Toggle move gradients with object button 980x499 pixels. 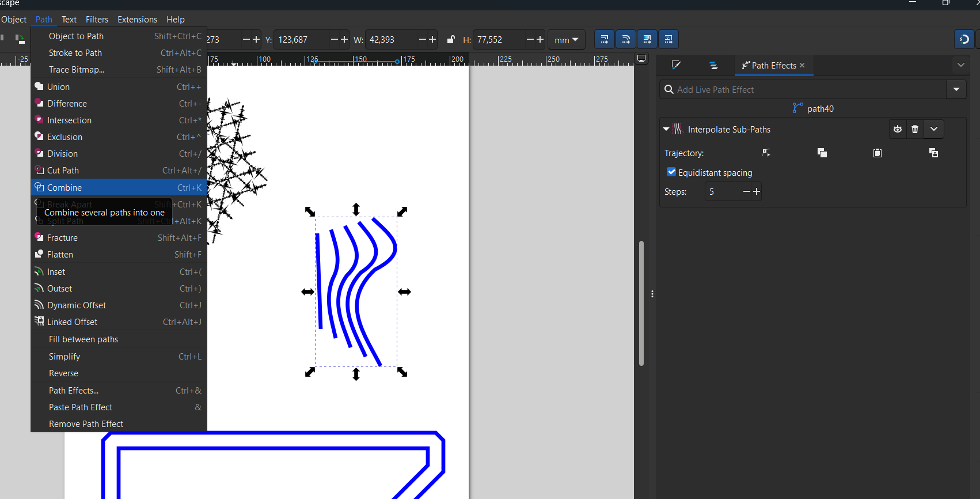click(x=647, y=40)
